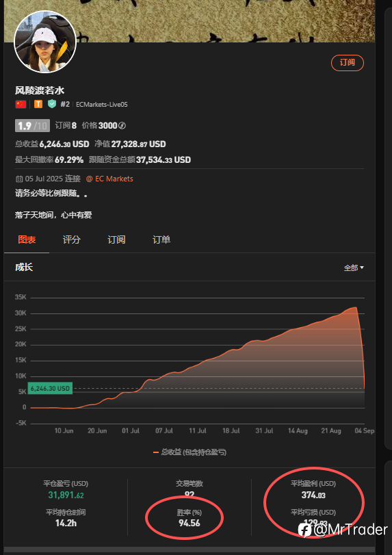Click the green verified shield icon
Viewport: 392px width, 555px height.
point(52,104)
